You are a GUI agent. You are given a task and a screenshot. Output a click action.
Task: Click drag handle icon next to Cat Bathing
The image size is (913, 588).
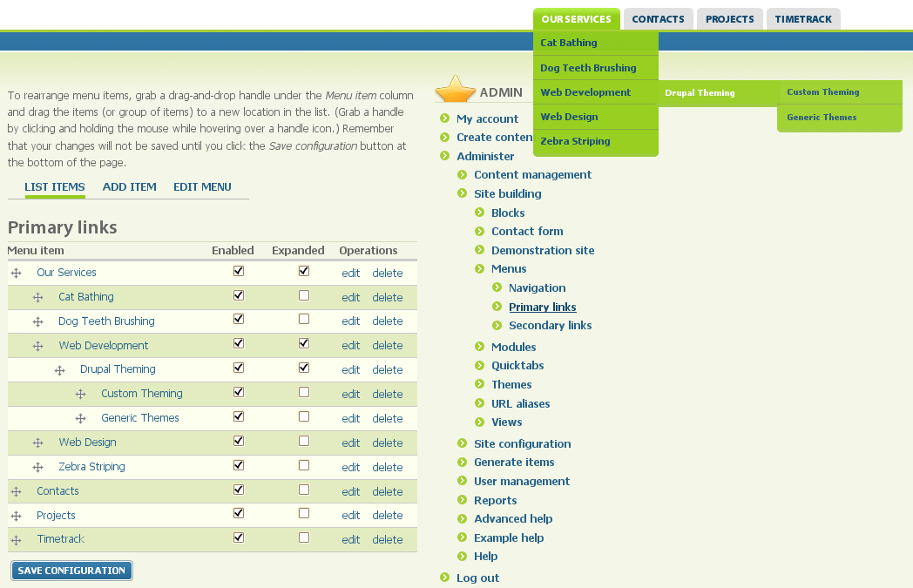coord(37,298)
